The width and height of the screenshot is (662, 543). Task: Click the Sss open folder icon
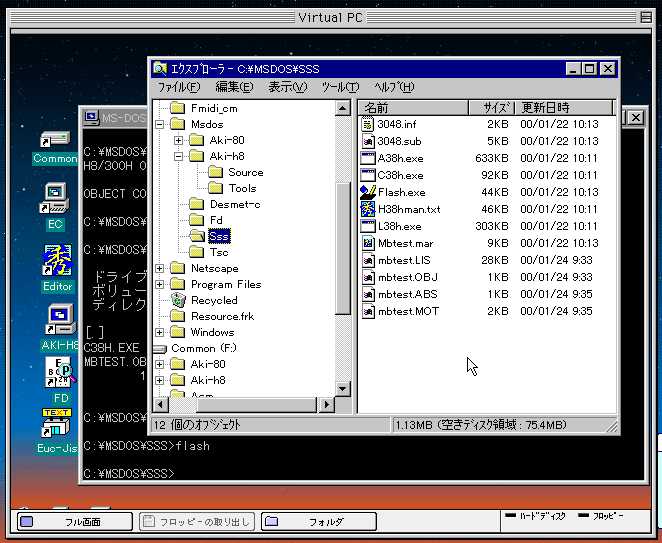pos(197,236)
